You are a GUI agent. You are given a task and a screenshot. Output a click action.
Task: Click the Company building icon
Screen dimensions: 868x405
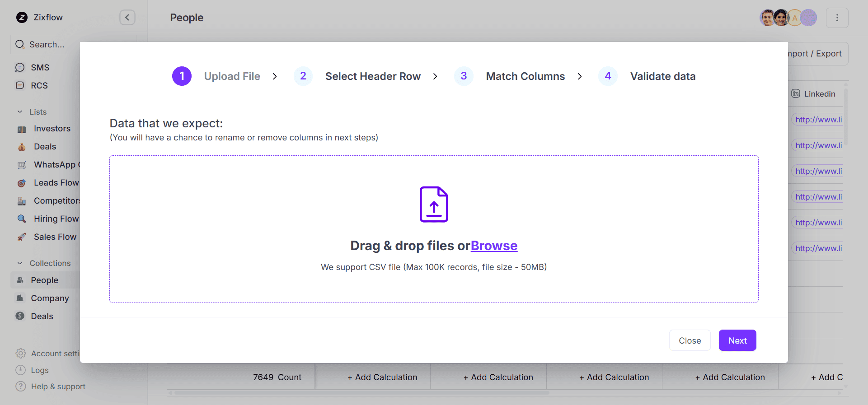tap(20, 298)
